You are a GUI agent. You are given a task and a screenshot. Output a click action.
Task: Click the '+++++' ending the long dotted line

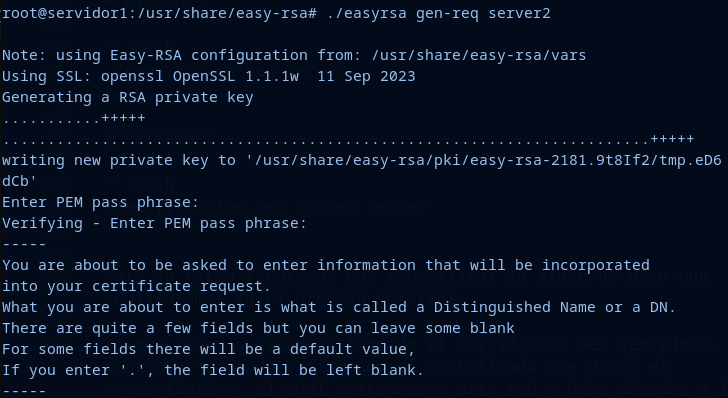[x=672, y=139]
